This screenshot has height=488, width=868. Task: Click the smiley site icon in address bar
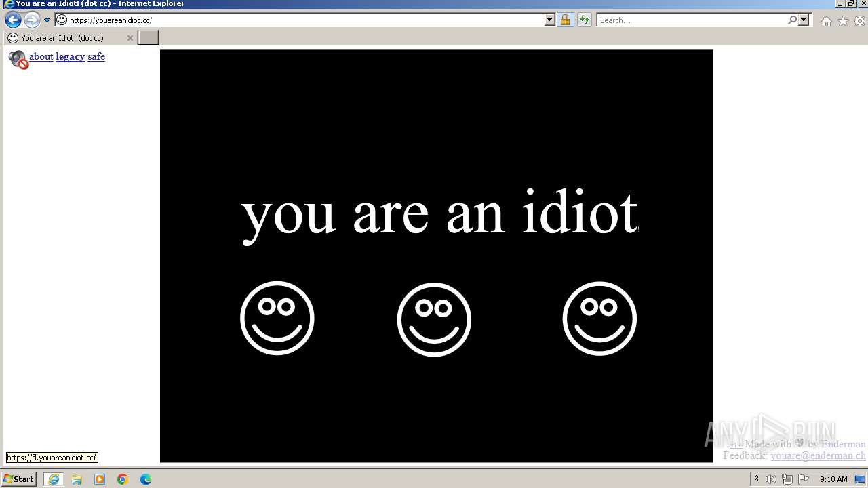point(62,20)
